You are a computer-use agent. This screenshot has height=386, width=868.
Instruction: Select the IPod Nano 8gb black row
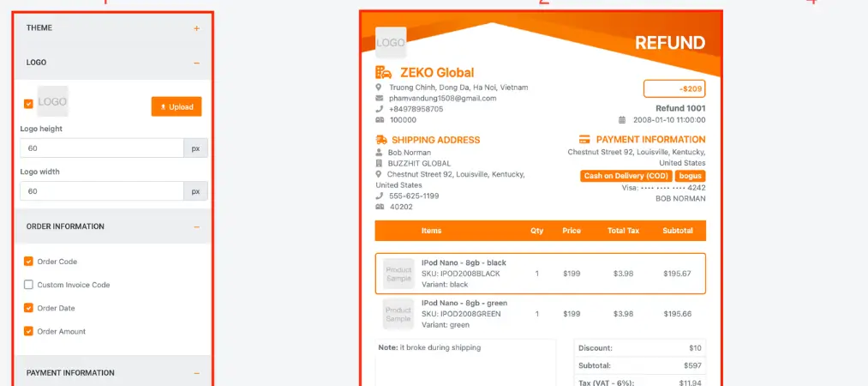[541, 274]
